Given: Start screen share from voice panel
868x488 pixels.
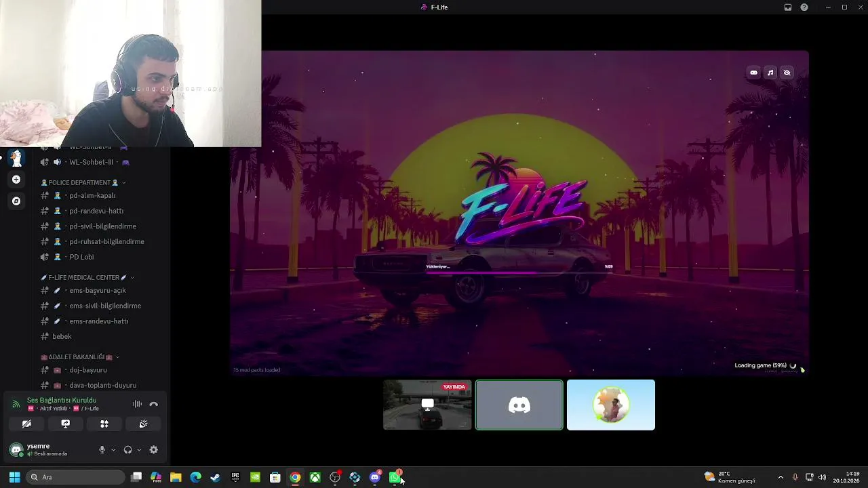Looking at the screenshot, I should click(x=66, y=424).
